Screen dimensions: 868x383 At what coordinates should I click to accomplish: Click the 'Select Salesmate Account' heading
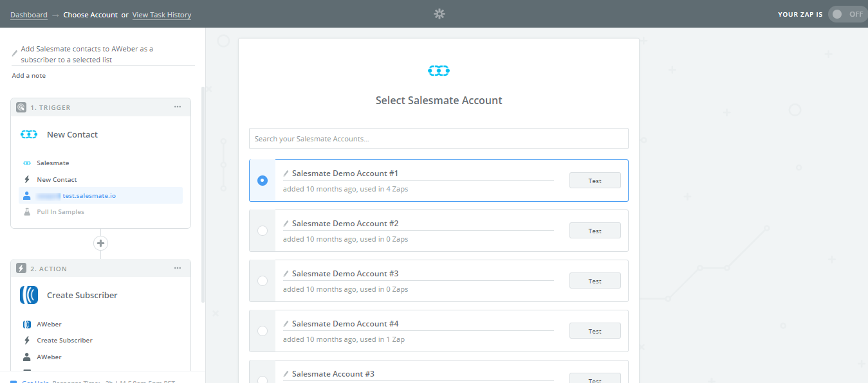[x=439, y=100]
